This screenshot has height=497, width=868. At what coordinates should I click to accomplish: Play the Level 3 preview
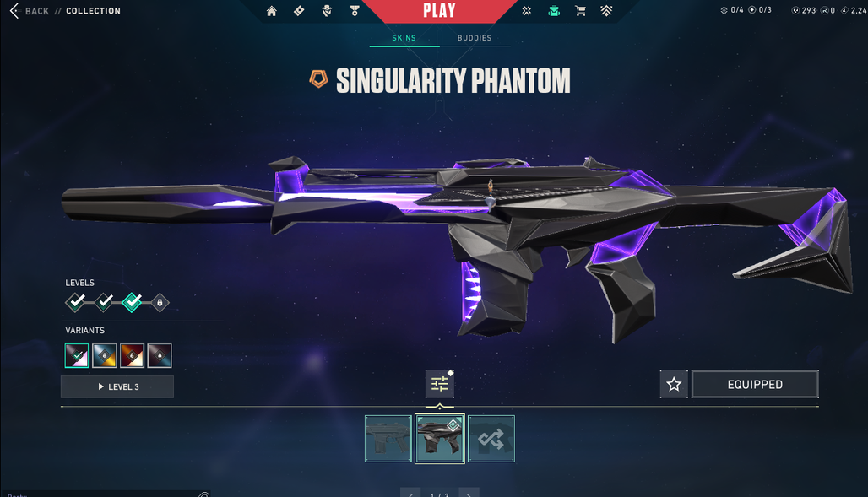(117, 386)
